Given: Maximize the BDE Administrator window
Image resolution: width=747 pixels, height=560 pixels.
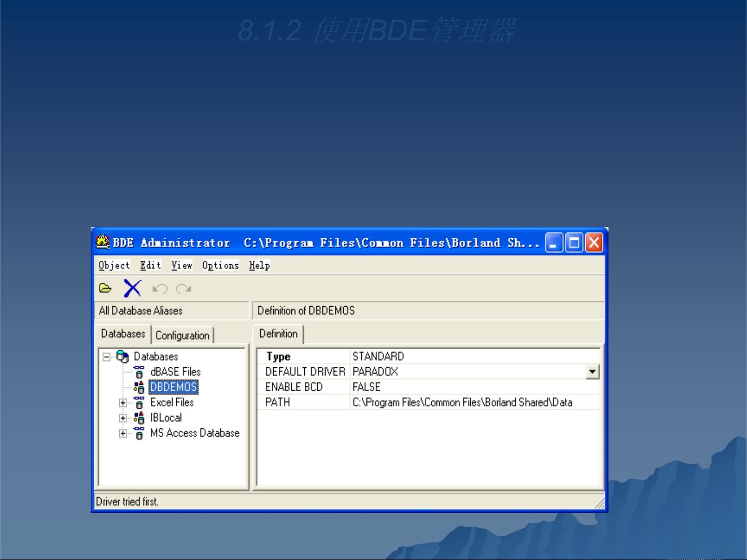Looking at the screenshot, I should (x=574, y=242).
